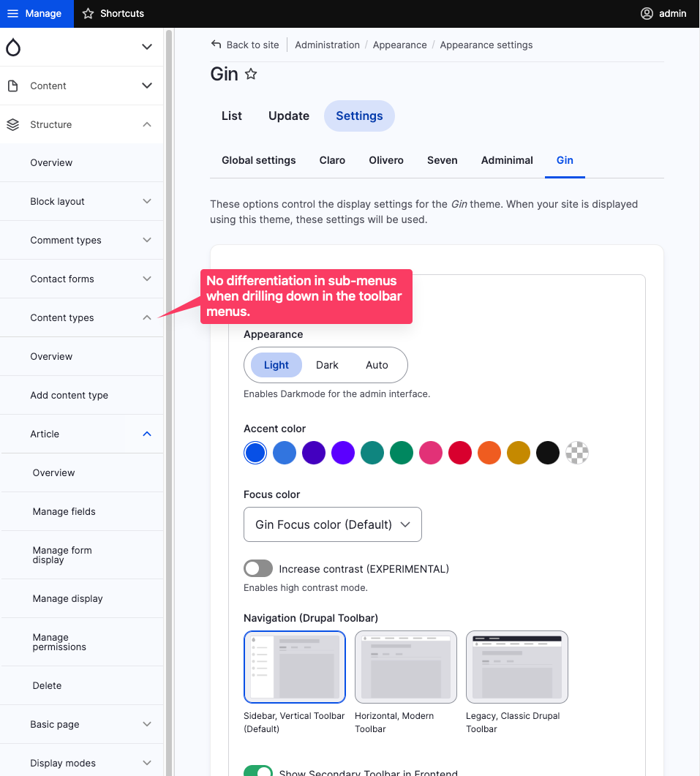This screenshot has height=776, width=700.
Task: Follow the Appearance breadcrumb link
Action: point(399,45)
